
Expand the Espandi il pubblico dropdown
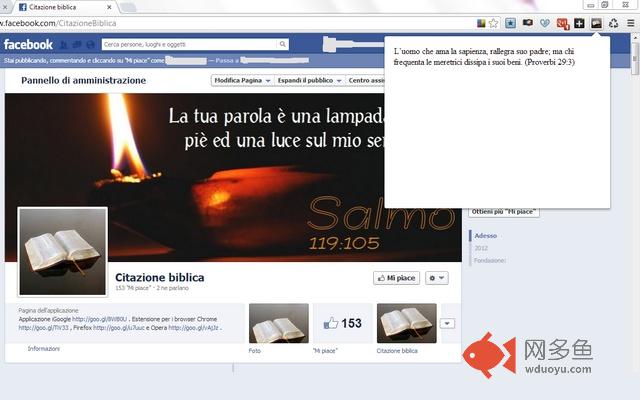[x=300, y=80]
